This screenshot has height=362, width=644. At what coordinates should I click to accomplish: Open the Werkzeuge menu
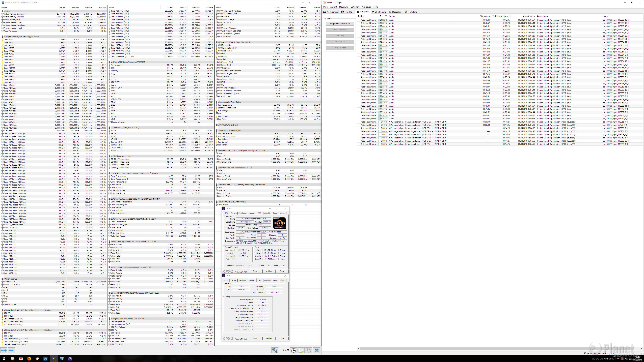coord(366,7)
